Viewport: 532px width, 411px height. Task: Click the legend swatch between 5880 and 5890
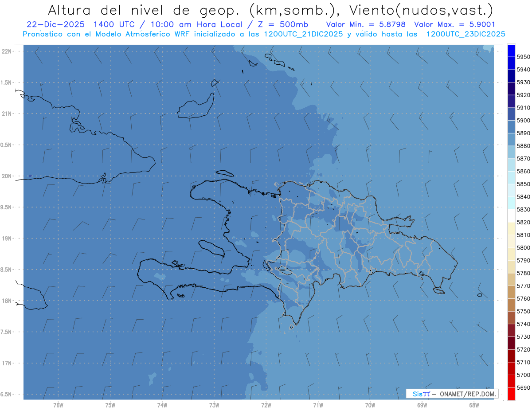pyautogui.click(x=511, y=139)
